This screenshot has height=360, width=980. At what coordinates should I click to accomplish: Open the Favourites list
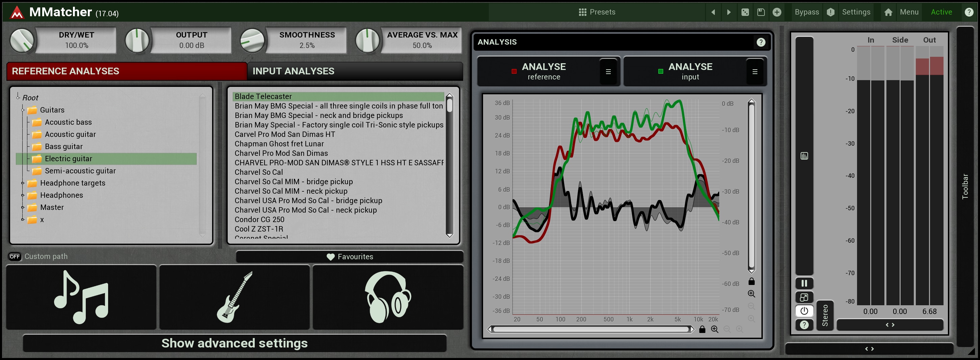pos(349,257)
